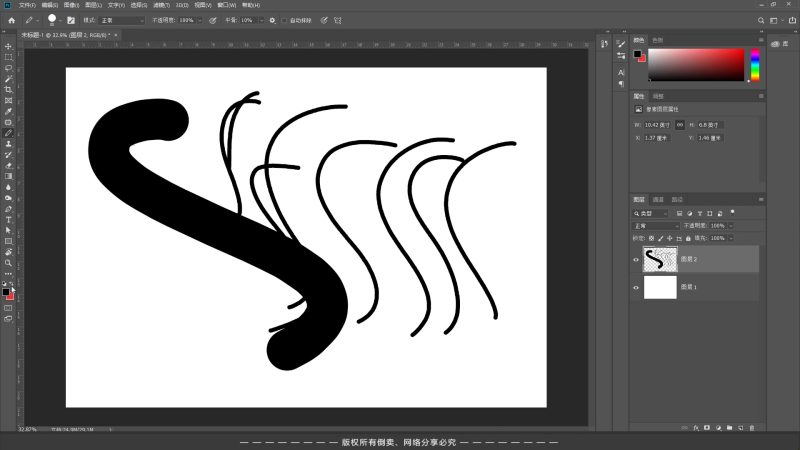Toggle visibility of 图层 1

(636, 288)
